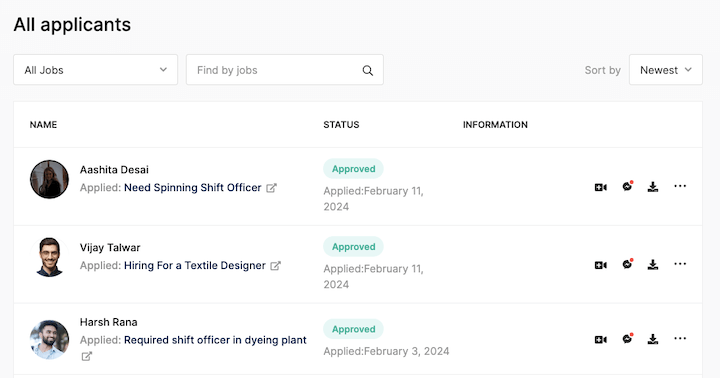Open messenger chat for Vijay Talwar

[x=627, y=264]
